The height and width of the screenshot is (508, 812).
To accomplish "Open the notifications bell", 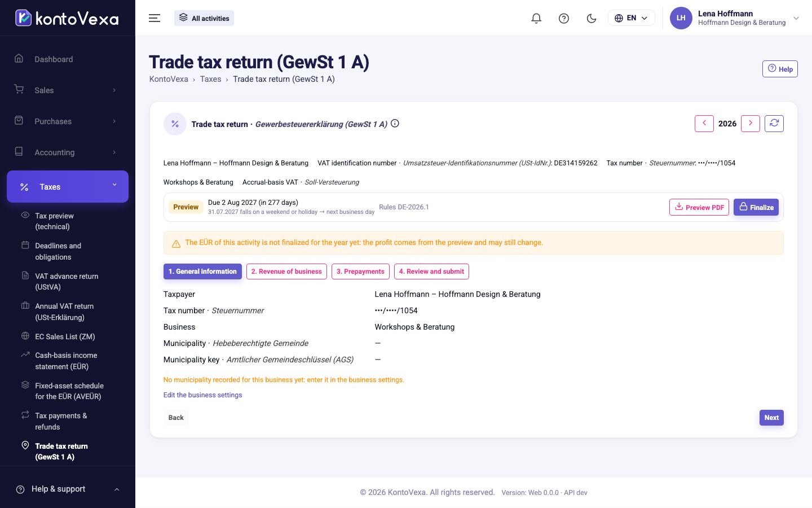I will click(536, 18).
